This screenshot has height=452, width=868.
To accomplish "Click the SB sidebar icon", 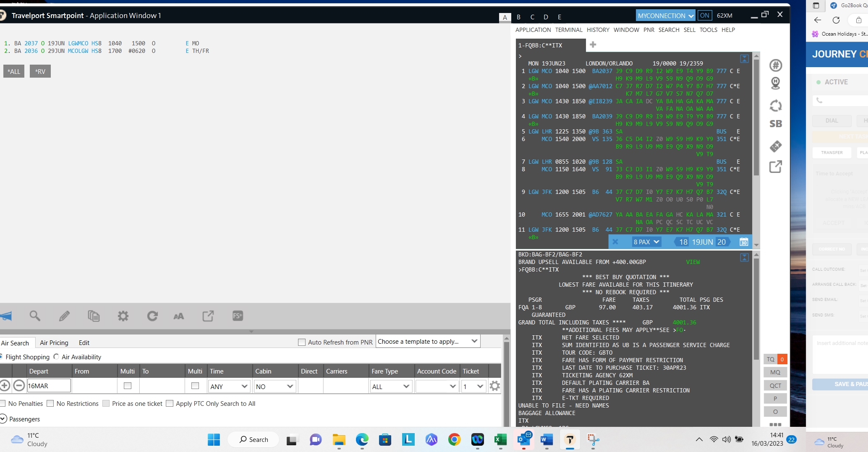I will coord(775,124).
